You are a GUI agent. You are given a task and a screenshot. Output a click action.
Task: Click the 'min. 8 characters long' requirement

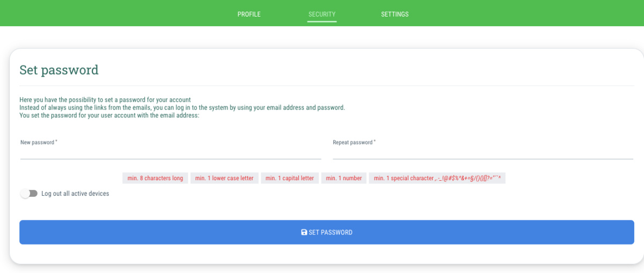(155, 178)
